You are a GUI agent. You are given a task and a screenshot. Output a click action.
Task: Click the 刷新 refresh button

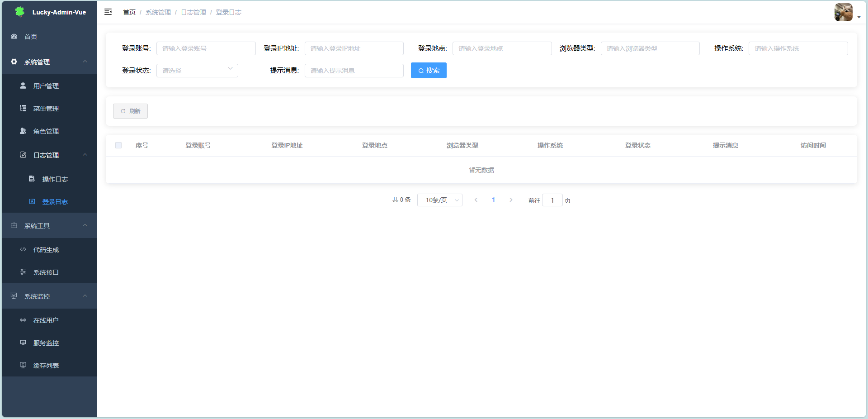pyautogui.click(x=130, y=111)
